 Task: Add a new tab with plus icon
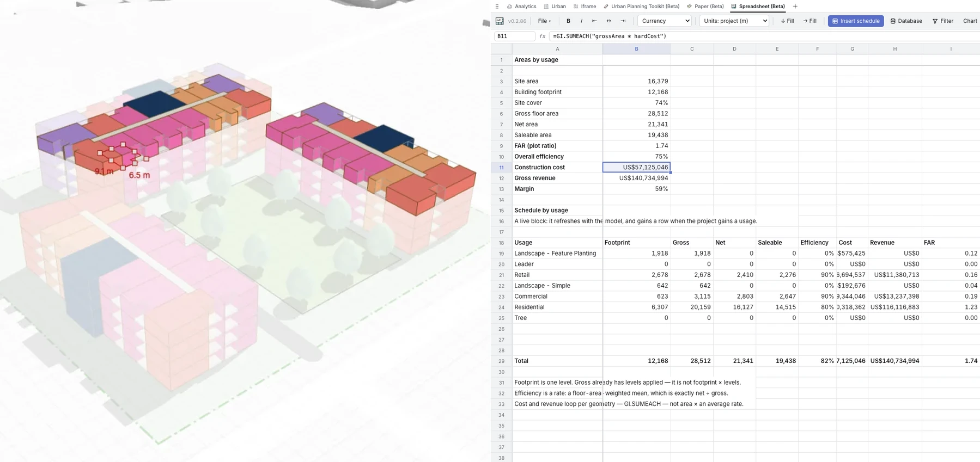(795, 7)
